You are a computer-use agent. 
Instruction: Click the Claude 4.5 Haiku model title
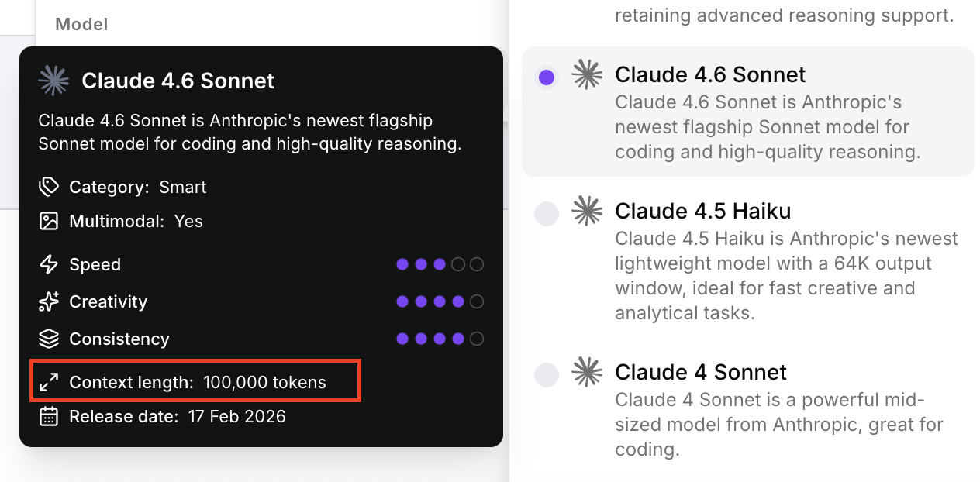tap(702, 211)
